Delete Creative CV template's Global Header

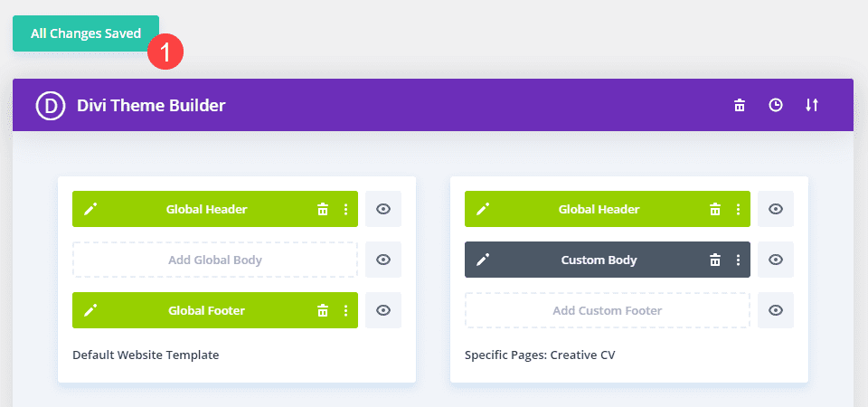coord(715,209)
